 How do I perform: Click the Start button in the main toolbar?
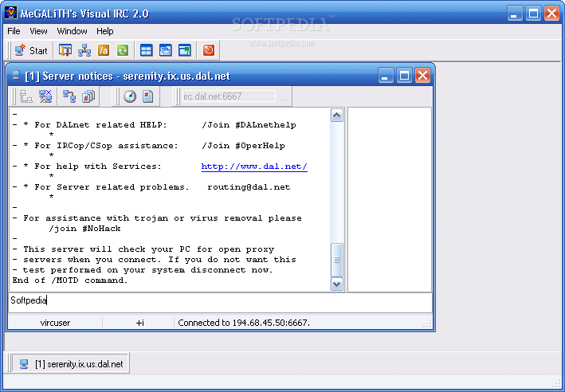[30, 50]
